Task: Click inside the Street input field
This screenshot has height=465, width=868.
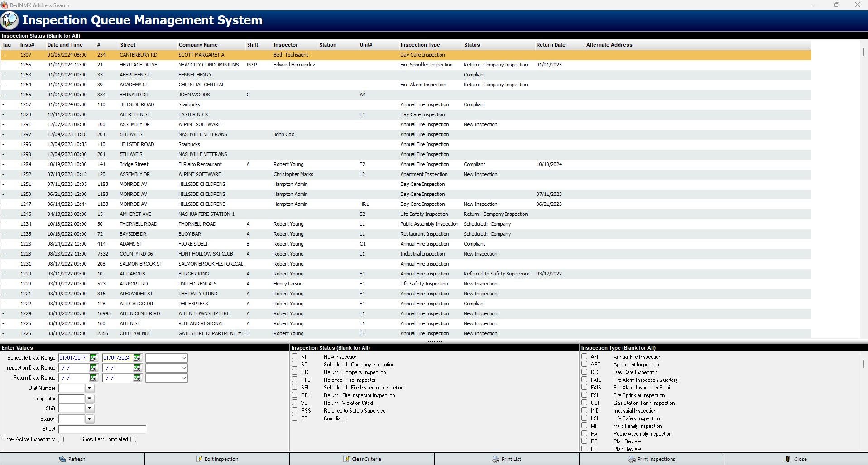Action: click(x=102, y=429)
